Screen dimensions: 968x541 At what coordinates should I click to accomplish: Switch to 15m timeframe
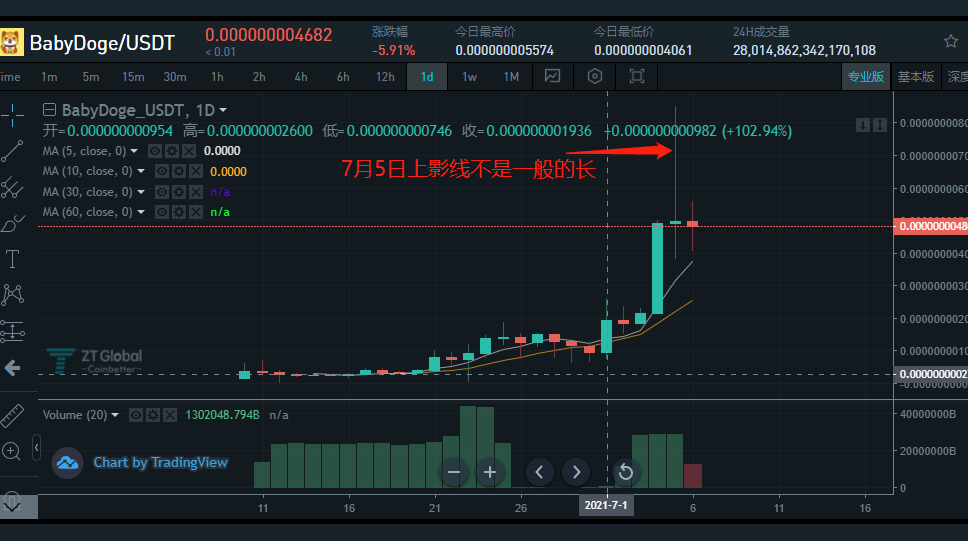click(x=133, y=77)
